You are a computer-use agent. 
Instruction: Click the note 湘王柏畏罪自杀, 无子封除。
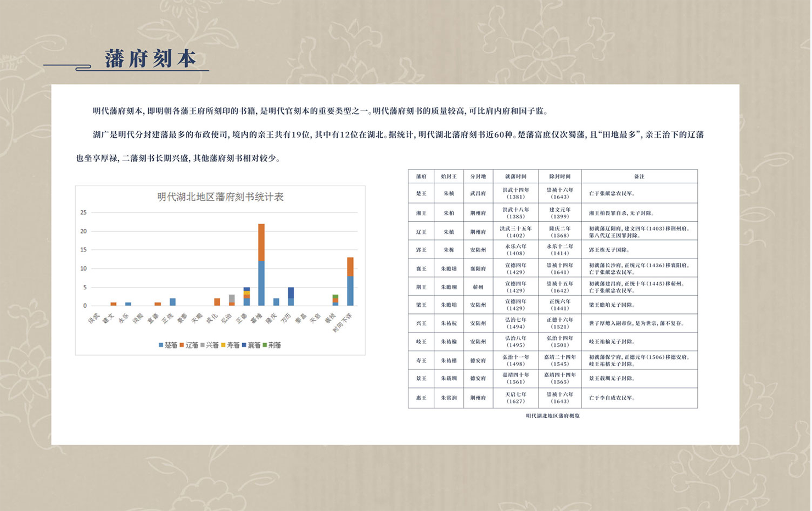[621, 213]
